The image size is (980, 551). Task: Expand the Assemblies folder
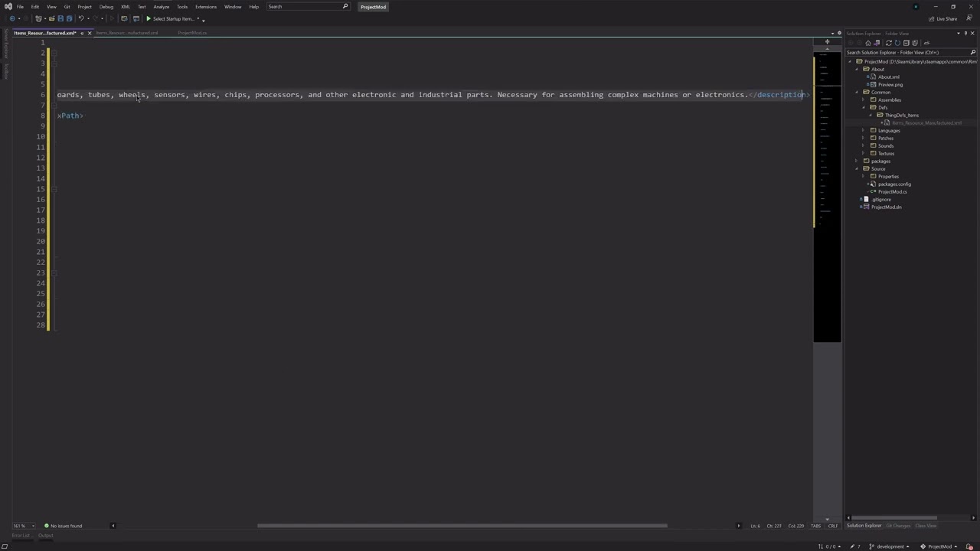[864, 99]
